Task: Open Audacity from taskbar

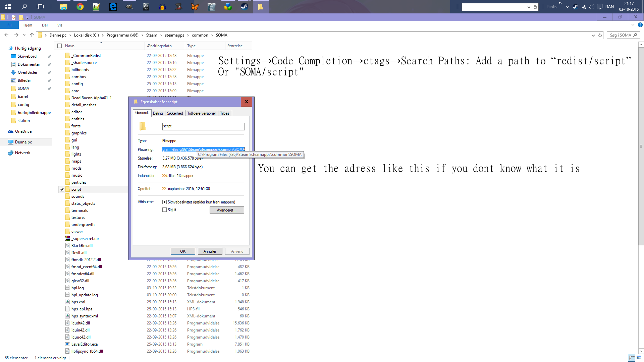Action: pyautogui.click(x=162, y=6)
